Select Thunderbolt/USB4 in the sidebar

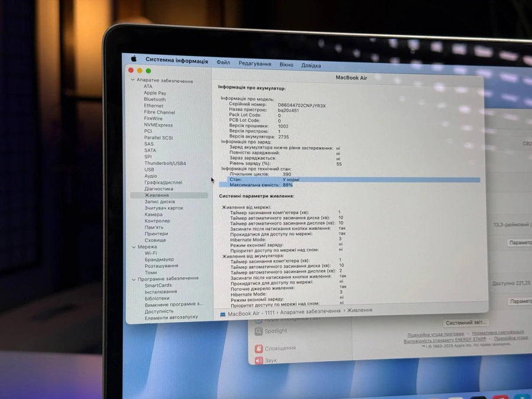tap(166, 163)
